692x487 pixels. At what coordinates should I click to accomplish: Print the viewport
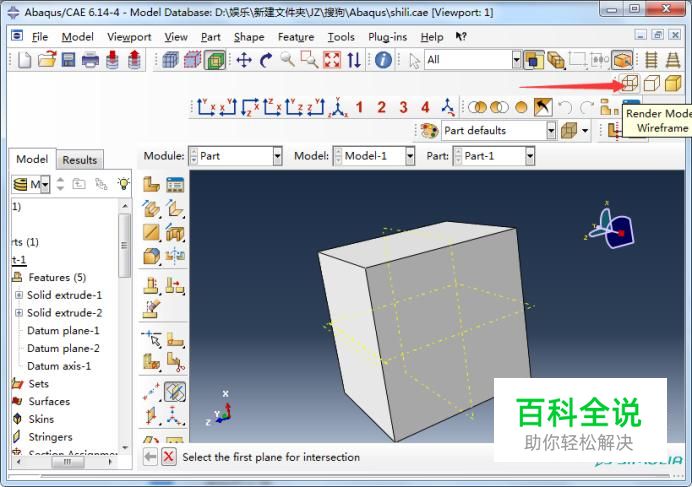[90, 60]
